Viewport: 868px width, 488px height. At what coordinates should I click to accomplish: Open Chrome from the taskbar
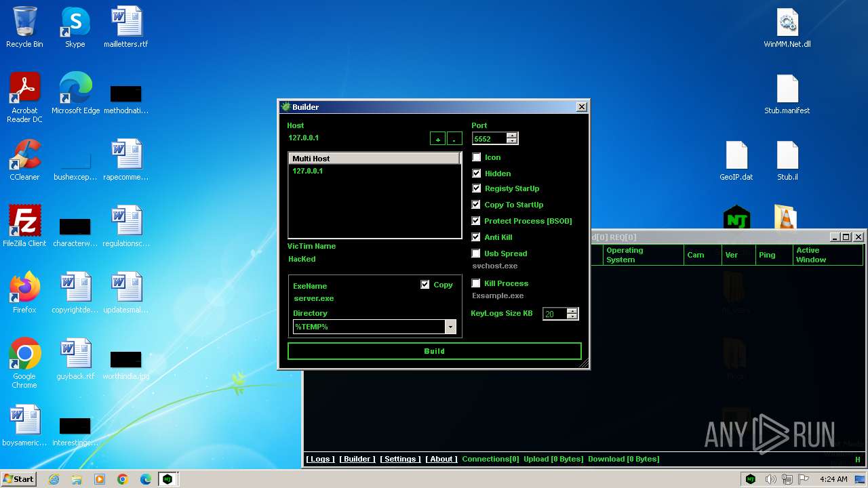[x=123, y=479]
